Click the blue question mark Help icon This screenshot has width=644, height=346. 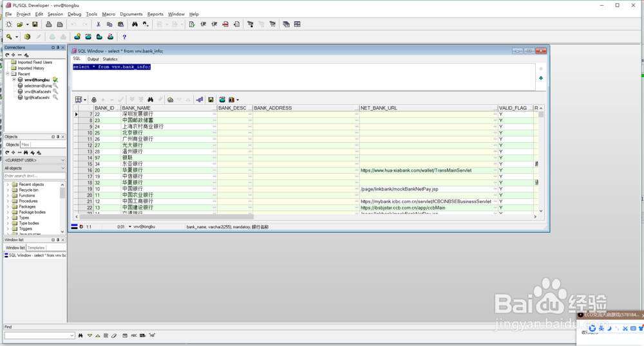coord(124,37)
